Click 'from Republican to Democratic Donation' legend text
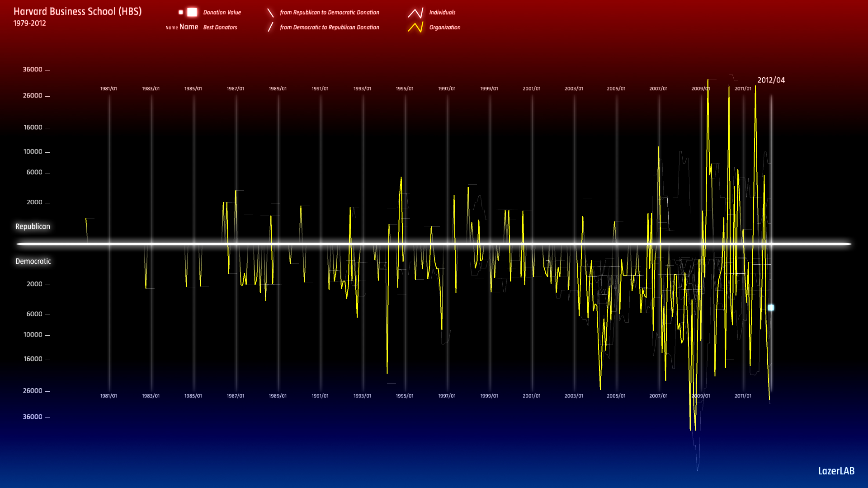The height and width of the screenshot is (488, 868). click(x=330, y=13)
